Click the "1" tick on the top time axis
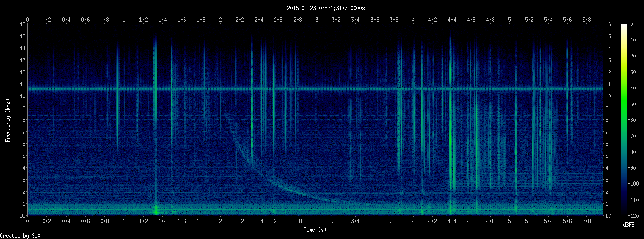644x239 pixels. (124, 19)
